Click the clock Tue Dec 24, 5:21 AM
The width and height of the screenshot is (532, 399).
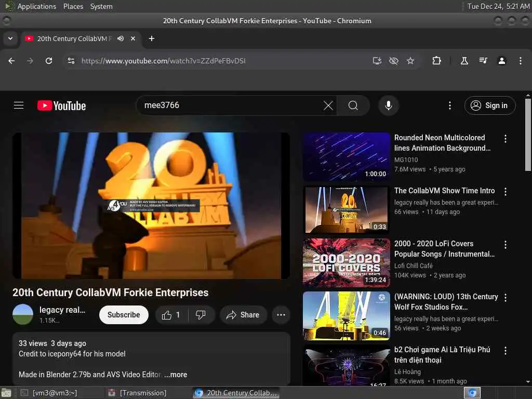(498, 6)
